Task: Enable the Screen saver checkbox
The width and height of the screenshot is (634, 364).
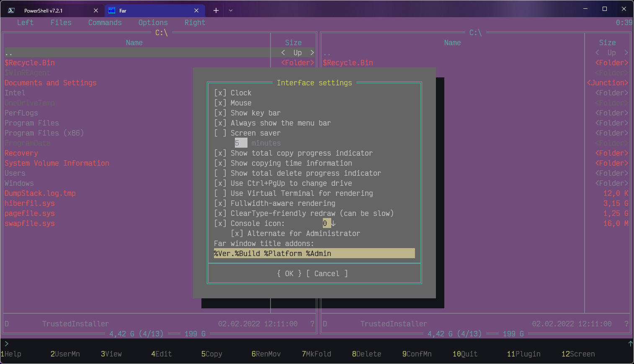Action: [x=220, y=133]
